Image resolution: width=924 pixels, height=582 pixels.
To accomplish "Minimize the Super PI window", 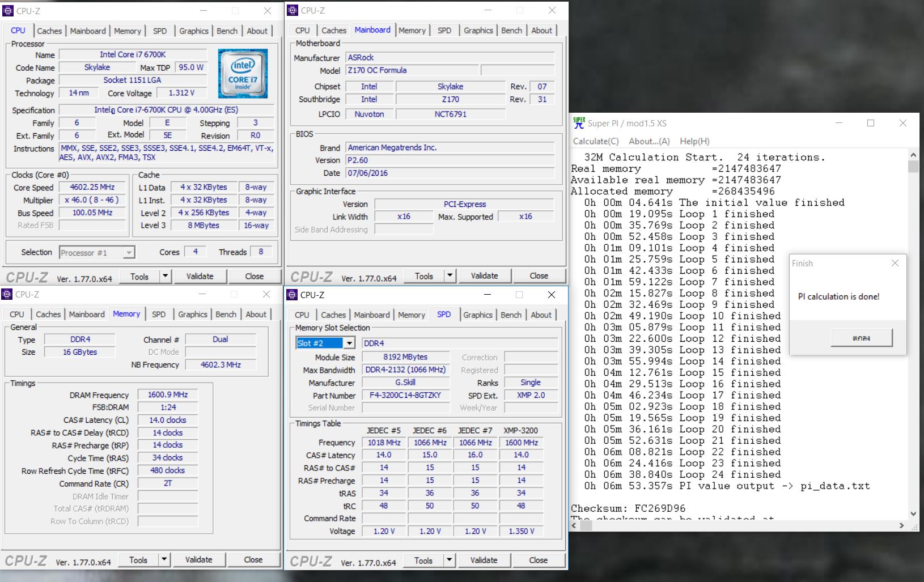I will pos(839,123).
